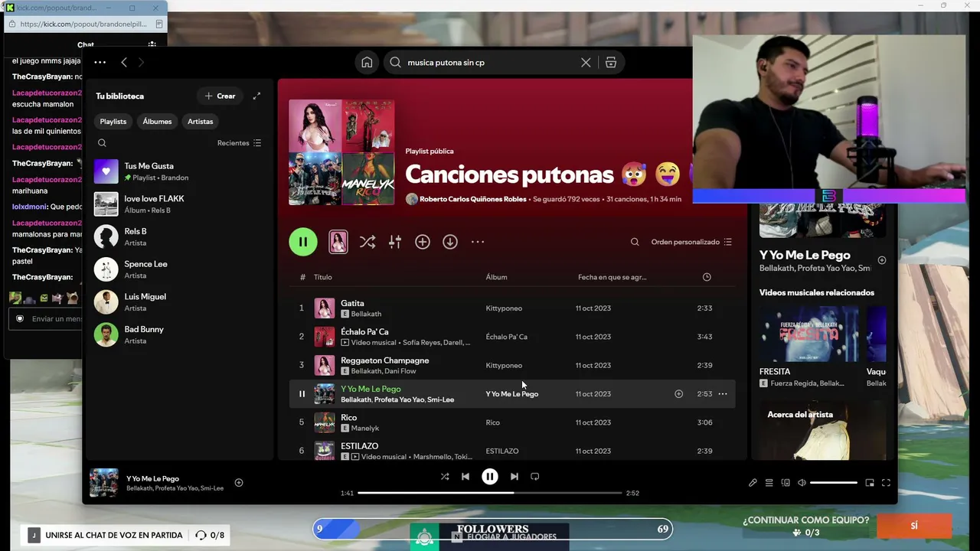Toggle shuffle in the bottom player controls

[x=445, y=477]
